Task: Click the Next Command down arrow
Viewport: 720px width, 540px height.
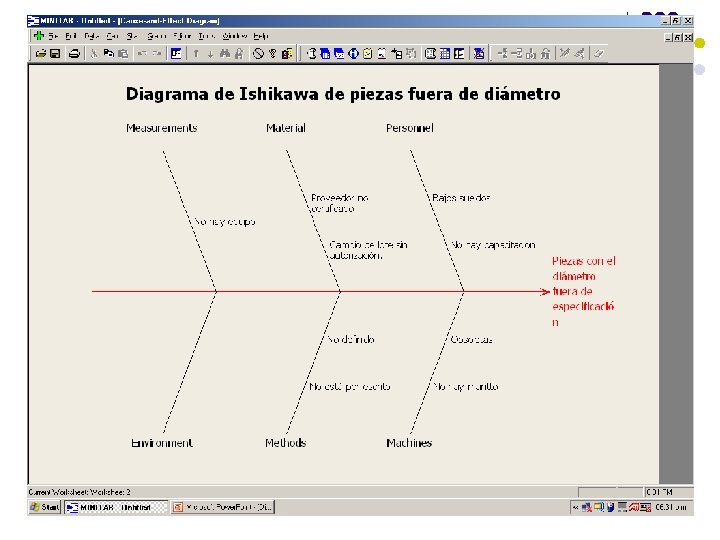Action: 210,54
